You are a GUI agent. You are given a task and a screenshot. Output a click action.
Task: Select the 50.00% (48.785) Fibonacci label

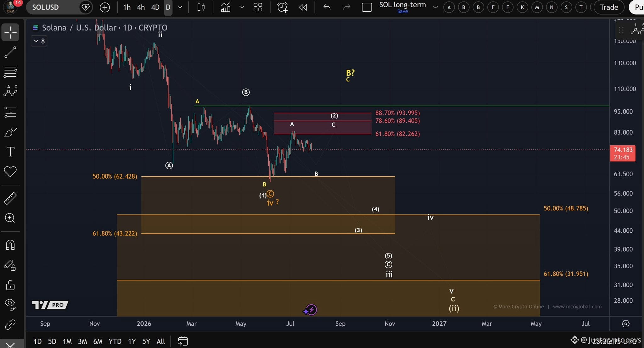pos(566,208)
